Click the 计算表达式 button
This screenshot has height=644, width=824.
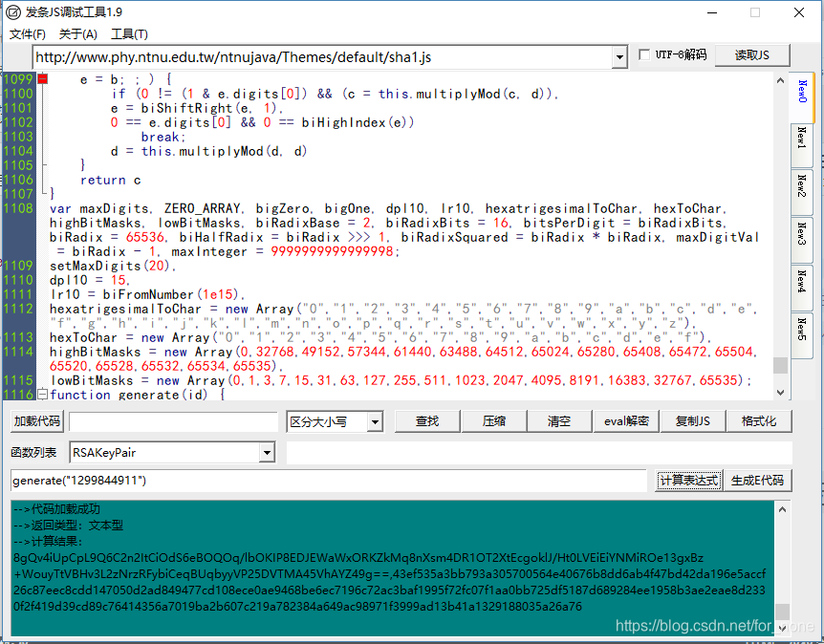689,480
